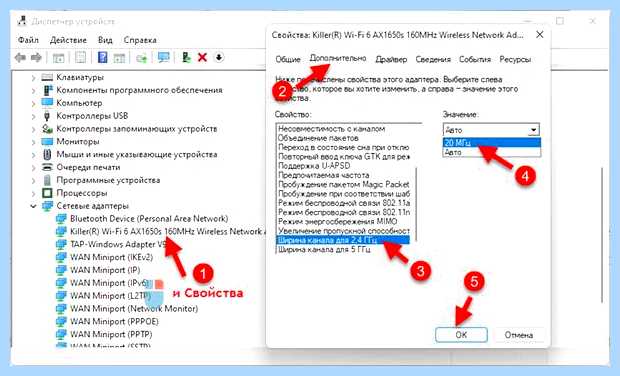Image resolution: width=620 pixels, height=376 pixels.
Task: Click the monitor icon beside Мониторы
Action: pyautogui.click(x=47, y=142)
